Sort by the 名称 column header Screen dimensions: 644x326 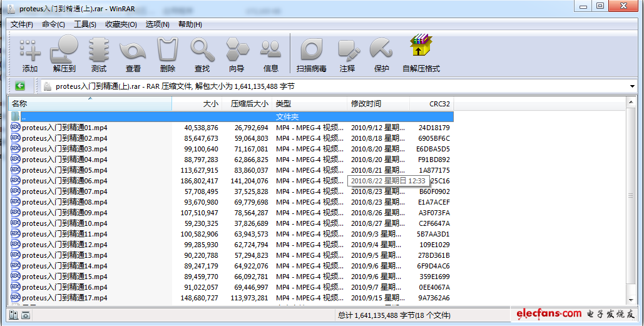pos(90,103)
